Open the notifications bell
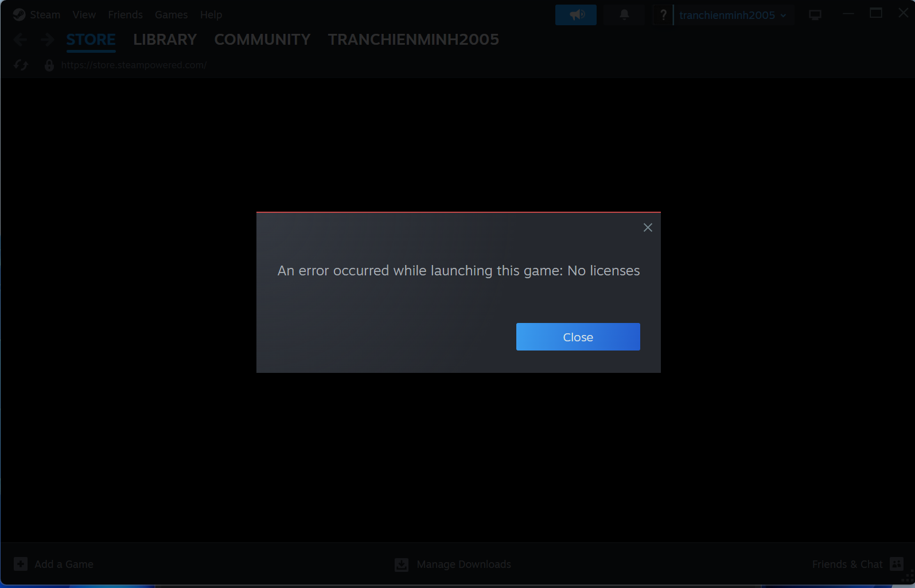This screenshot has width=915, height=588. tap(624, 15)
